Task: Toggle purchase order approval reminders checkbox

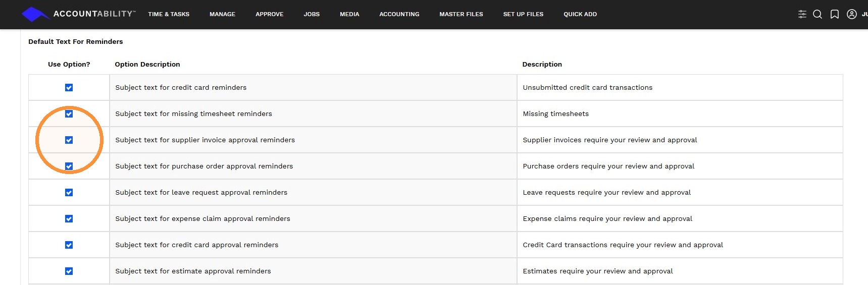Action: point(69,166)
